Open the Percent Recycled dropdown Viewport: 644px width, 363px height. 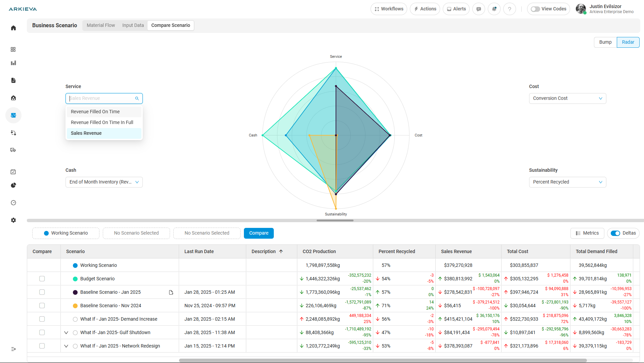[x=567, y=182]
